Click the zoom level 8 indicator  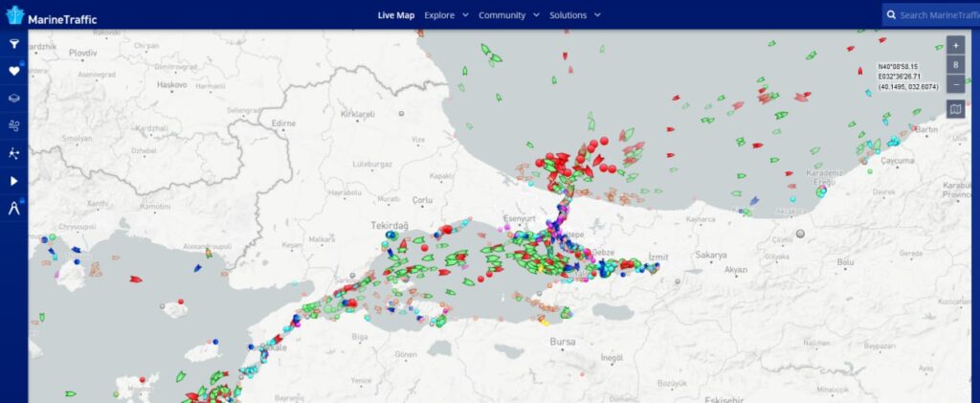(955, 65)
